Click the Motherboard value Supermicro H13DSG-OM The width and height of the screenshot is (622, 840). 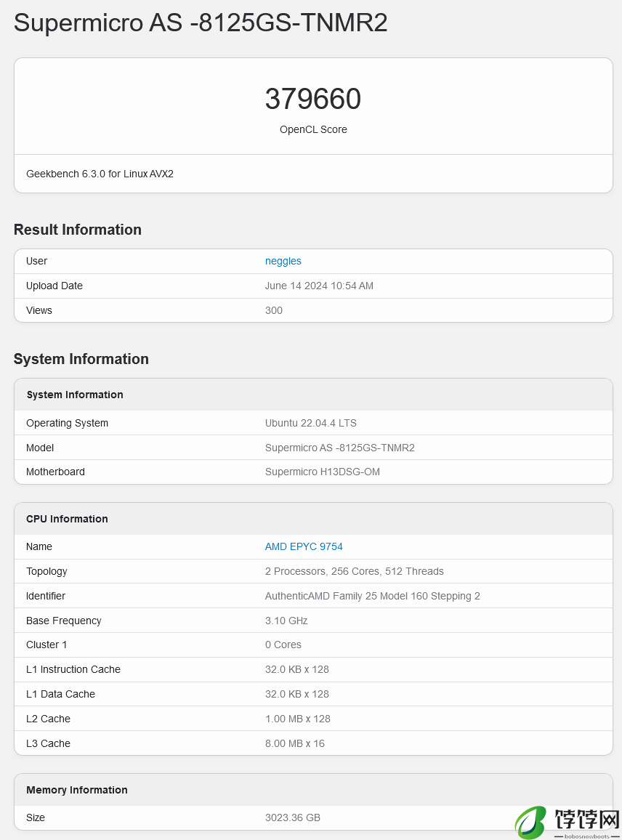click(x=323, y=472)
